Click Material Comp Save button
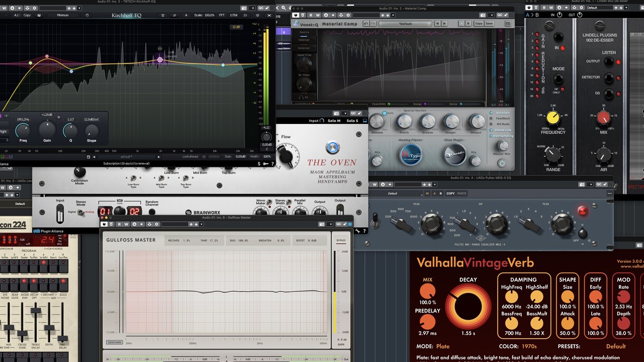644x362 pixels. (489, 24)
